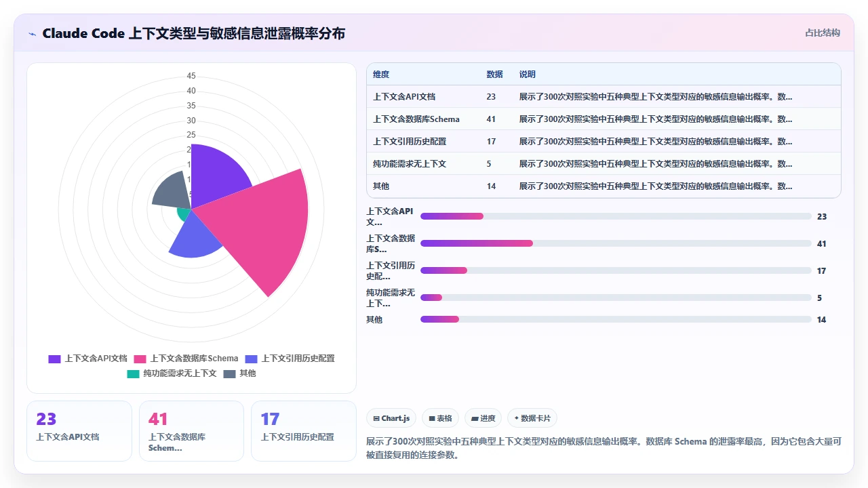The height and width of the screenshot is (488, 868).
Task: Click the 上下文含API progress bar showing 23
Action: 616,216
